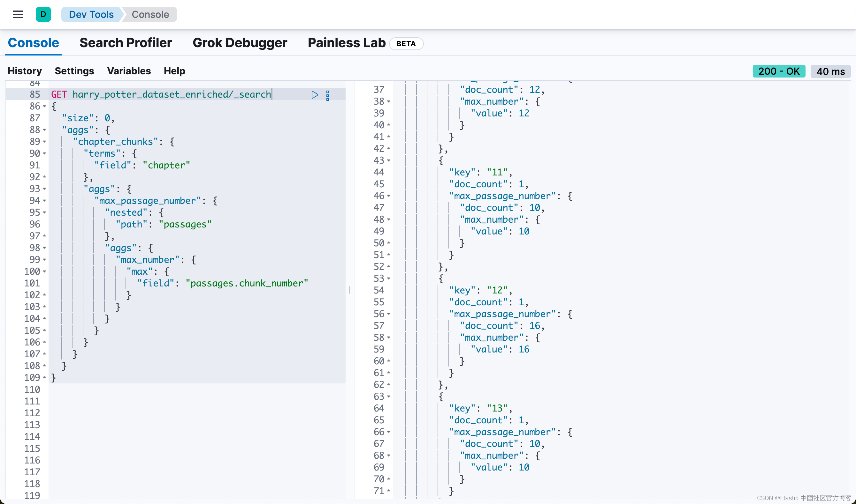This screenshot has width=856, height=504.
Task: Click the Dev Tools breadcrumb link
Action: tap(91, 14)
